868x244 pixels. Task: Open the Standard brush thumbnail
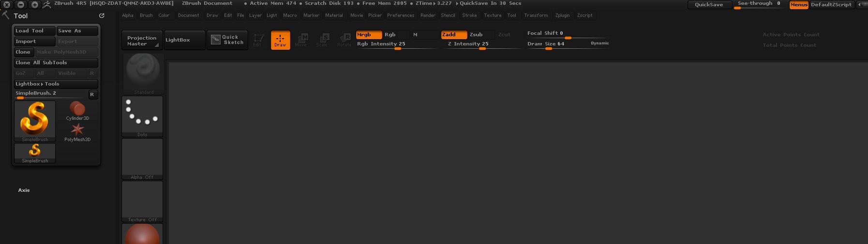tap(143, 73)
